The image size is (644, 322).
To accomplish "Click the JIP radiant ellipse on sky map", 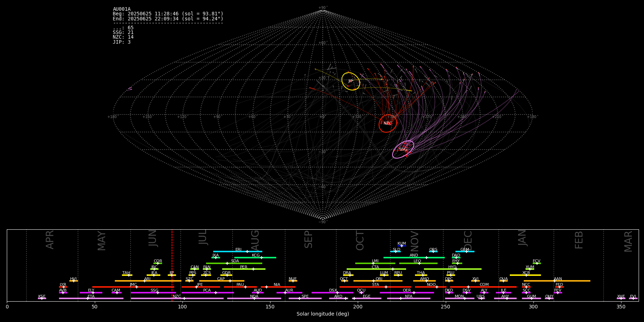I will click(x=351, y=81).
